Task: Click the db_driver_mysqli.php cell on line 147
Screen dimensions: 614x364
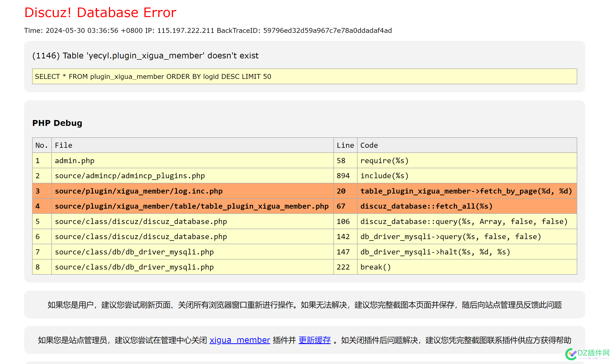Action: [192, 252]
